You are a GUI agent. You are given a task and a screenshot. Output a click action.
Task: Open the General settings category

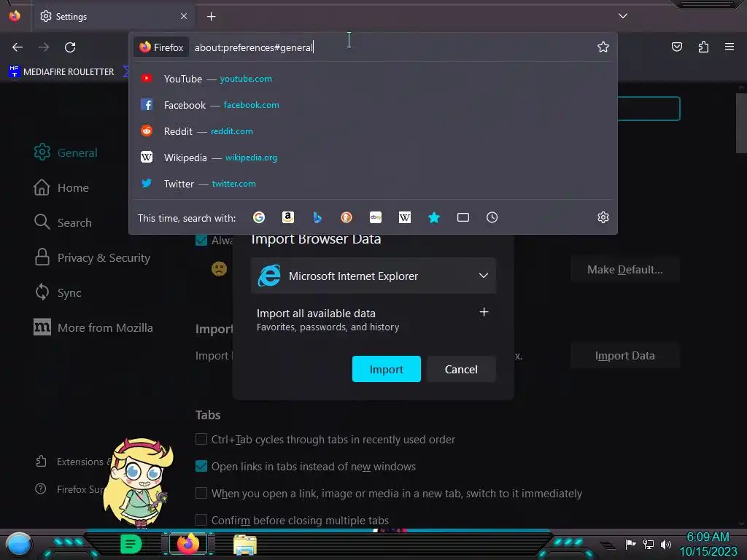pyautogui.click(x=66, y=152)
